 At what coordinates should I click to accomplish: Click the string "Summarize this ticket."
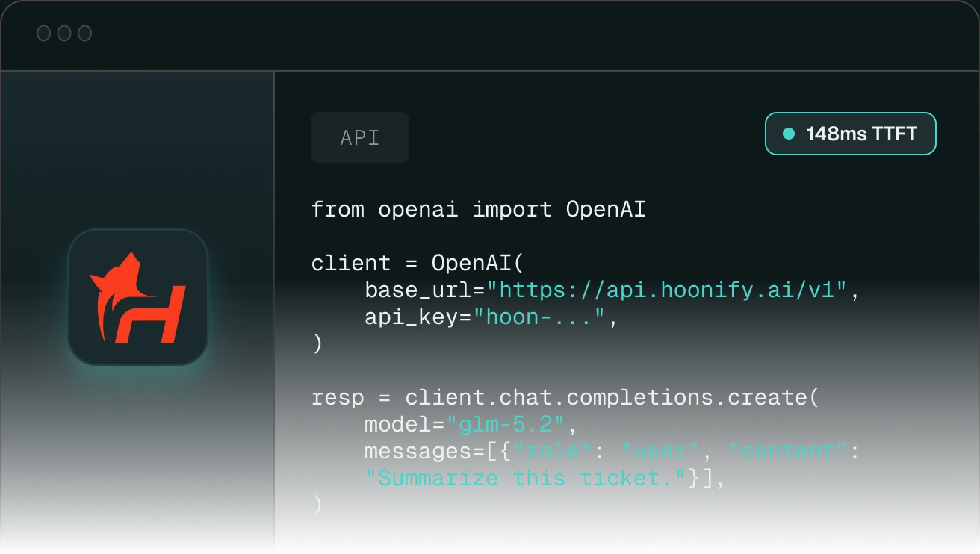(x=526, y=479)
